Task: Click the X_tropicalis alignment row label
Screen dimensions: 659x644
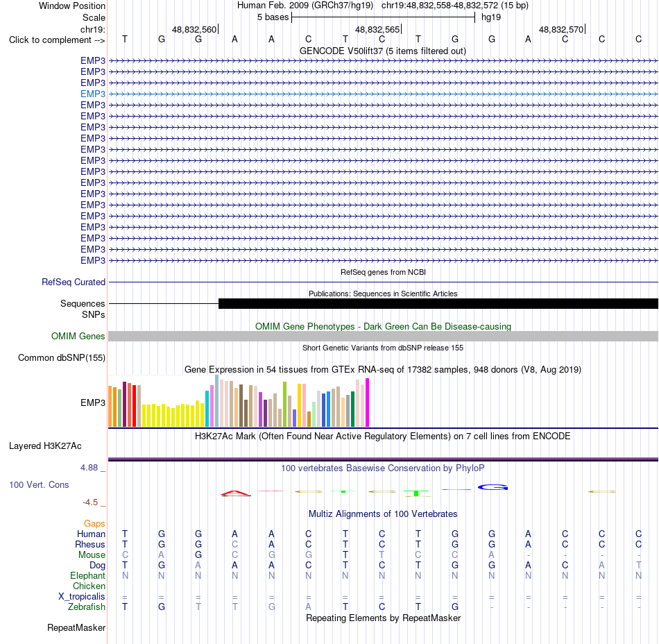Action: coord(82,597)
